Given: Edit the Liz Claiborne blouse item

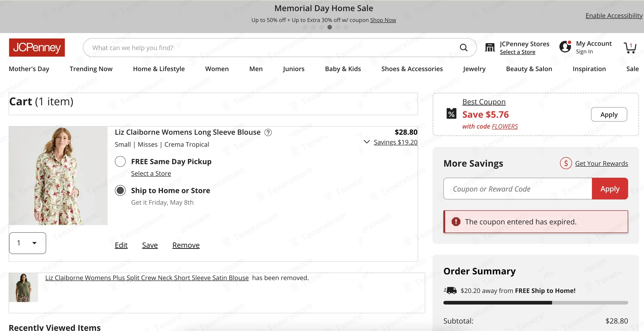Looking at the screenshot, I should tap(121, 245).
